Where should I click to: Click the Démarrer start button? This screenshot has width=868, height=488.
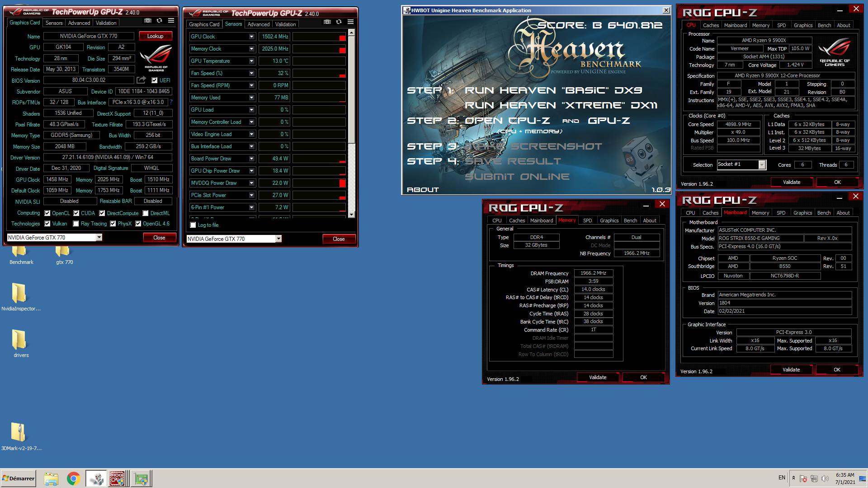18,479
